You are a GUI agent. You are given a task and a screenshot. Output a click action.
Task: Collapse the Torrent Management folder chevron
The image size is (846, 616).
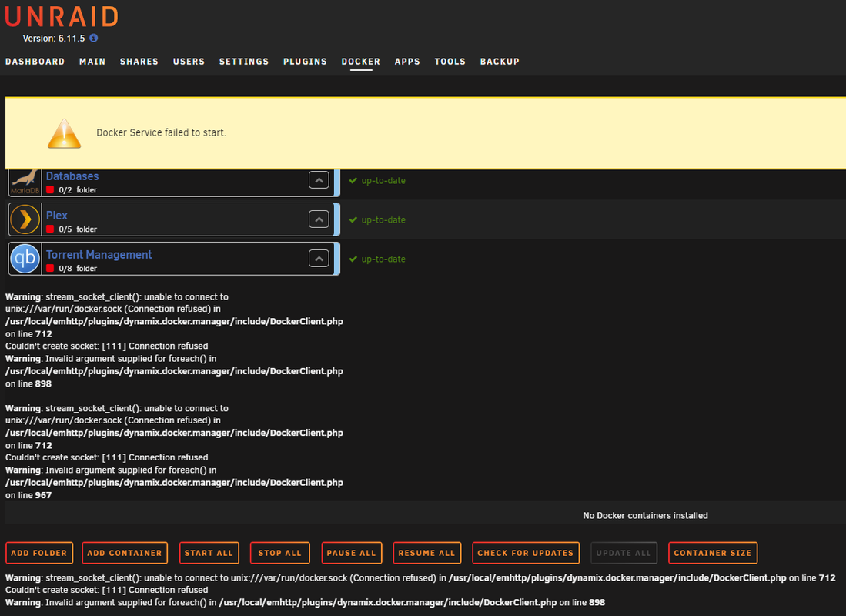[319, 259]
